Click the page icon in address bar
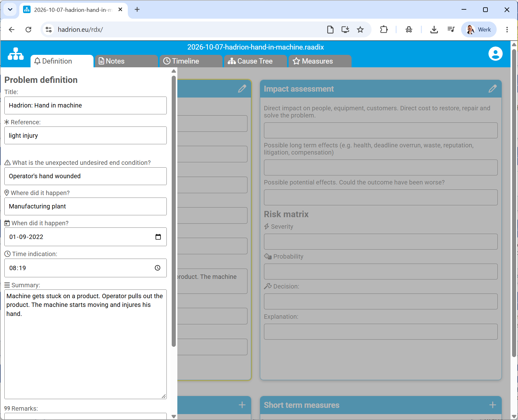The height and width of the screenshot is (420, 518). point(330,30)
